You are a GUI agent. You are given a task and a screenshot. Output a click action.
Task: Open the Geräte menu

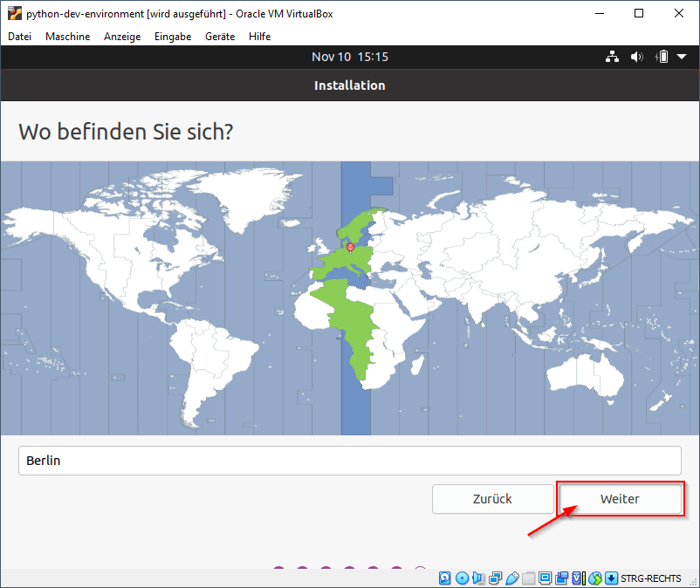coord(222,37)
